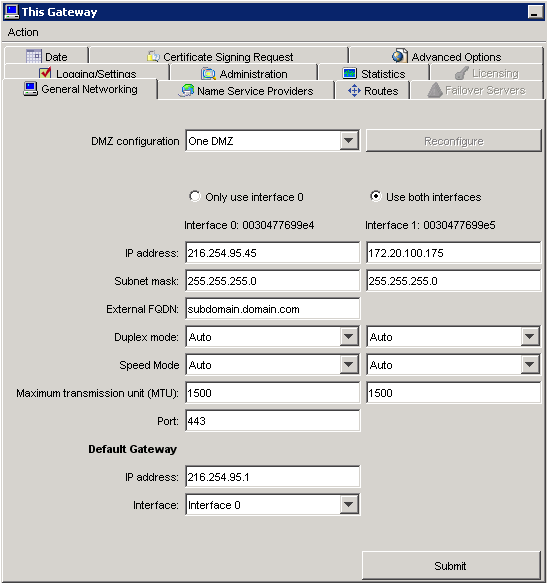Click the Statistics monitor icon
The width and height of the screenshot is (547, 583).
(350, 73)
